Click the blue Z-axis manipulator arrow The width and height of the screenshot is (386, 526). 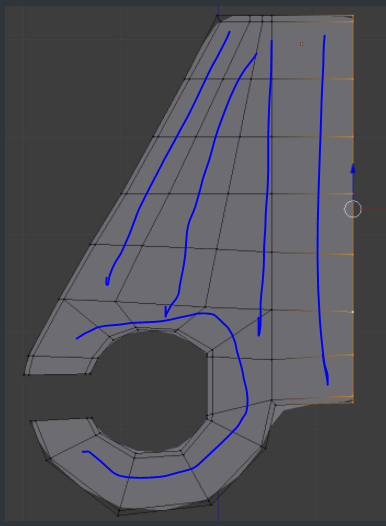[353, 169]
